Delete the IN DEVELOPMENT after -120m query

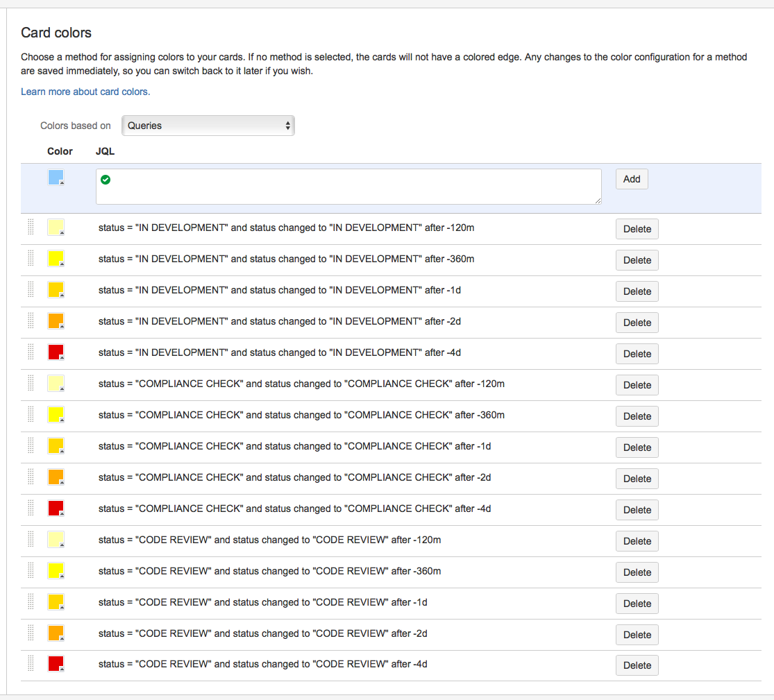[637, 229]
